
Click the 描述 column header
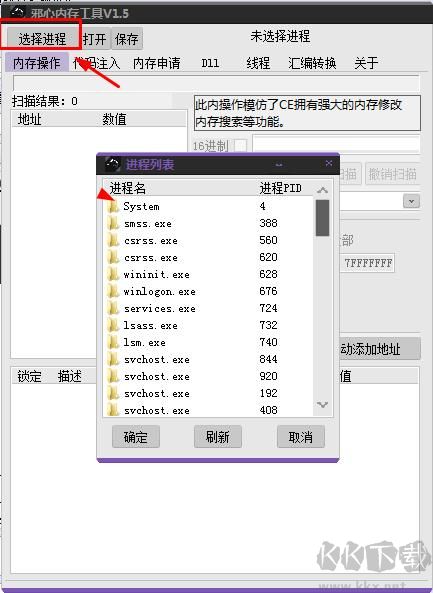tap(70, 376)
